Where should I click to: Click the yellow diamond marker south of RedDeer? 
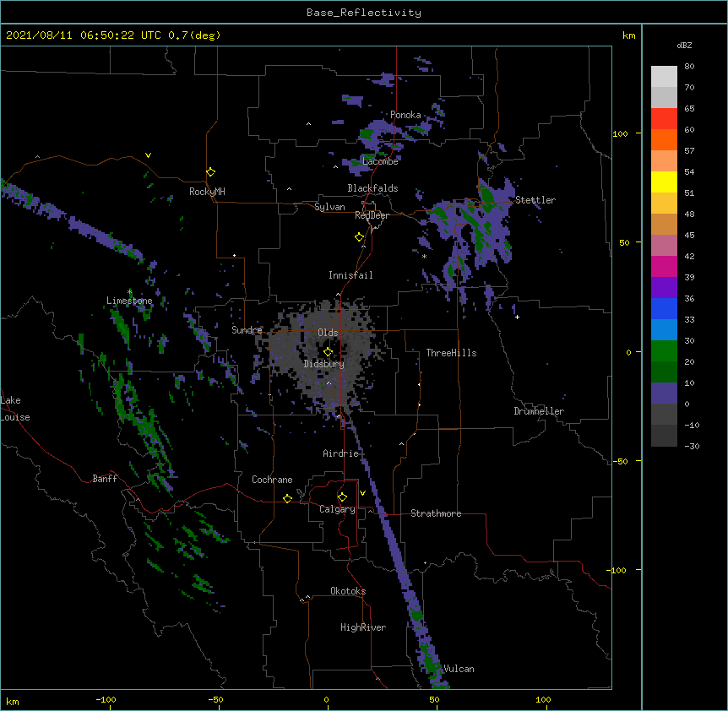click(x=360, y=237)
